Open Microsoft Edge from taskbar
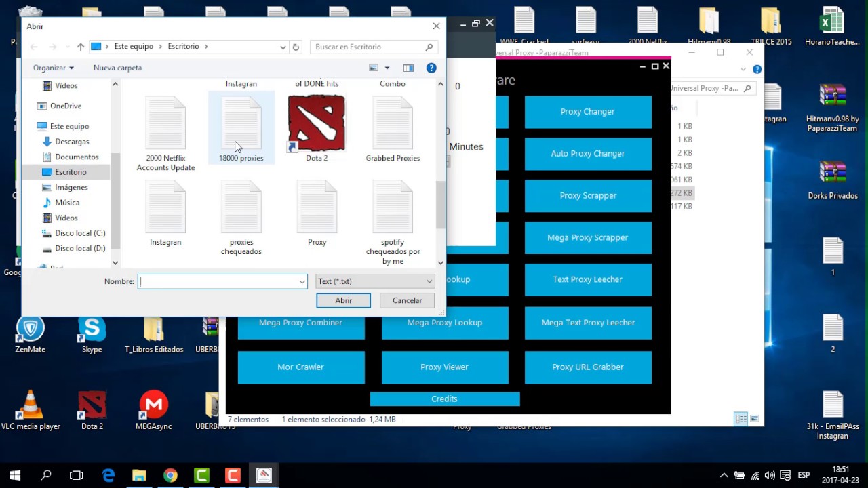 (108, 475)
